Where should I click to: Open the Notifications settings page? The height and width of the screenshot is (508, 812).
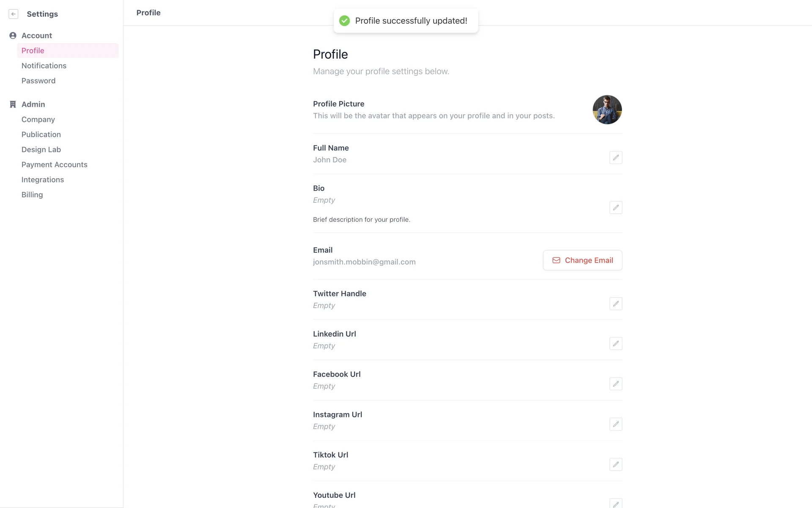44,66
